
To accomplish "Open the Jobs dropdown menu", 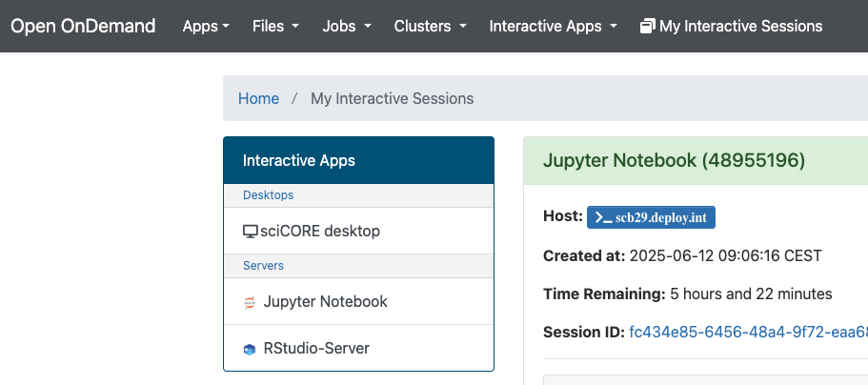I will (347, 26).
